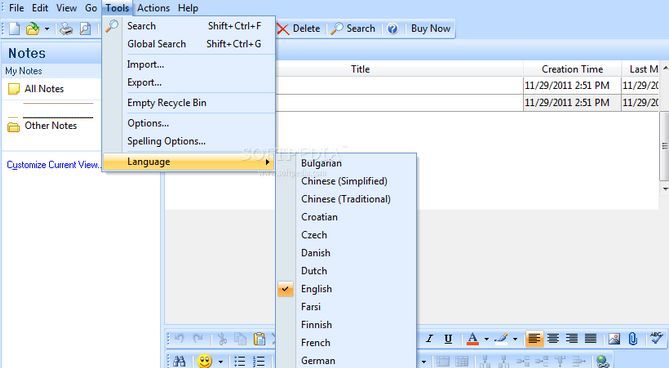Open the font color dropdown arrow

486,339
